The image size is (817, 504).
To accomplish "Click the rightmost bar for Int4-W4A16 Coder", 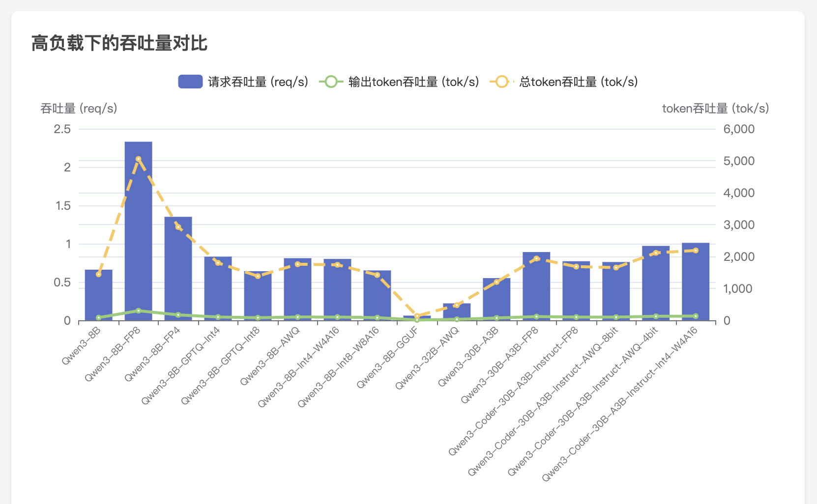I will [696, 282].
